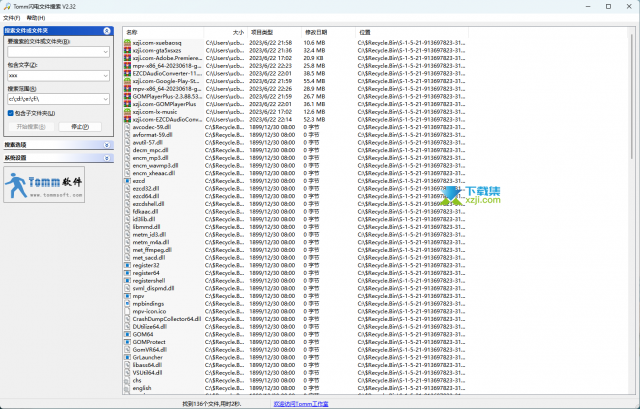
Task: Select the VSUtil64.dll file name
Action: 147,373
